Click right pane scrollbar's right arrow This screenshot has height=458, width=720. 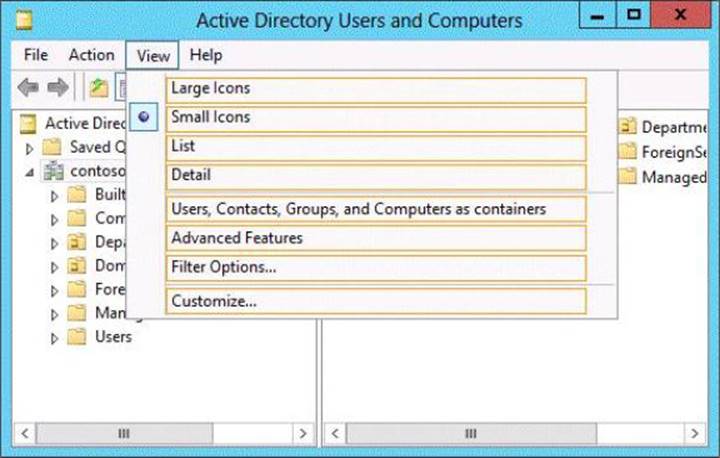pos(696,434)
